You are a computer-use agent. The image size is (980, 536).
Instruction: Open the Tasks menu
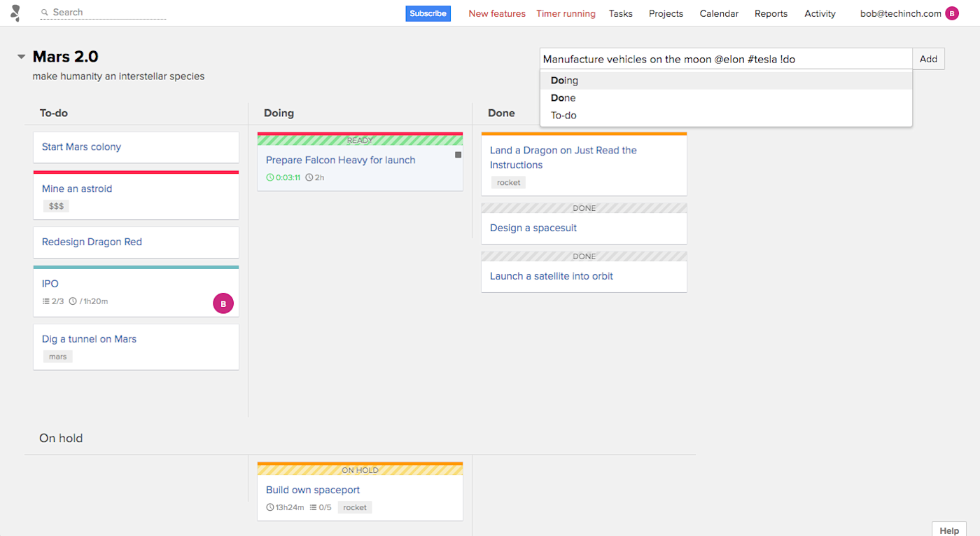(x=621, y=13)
